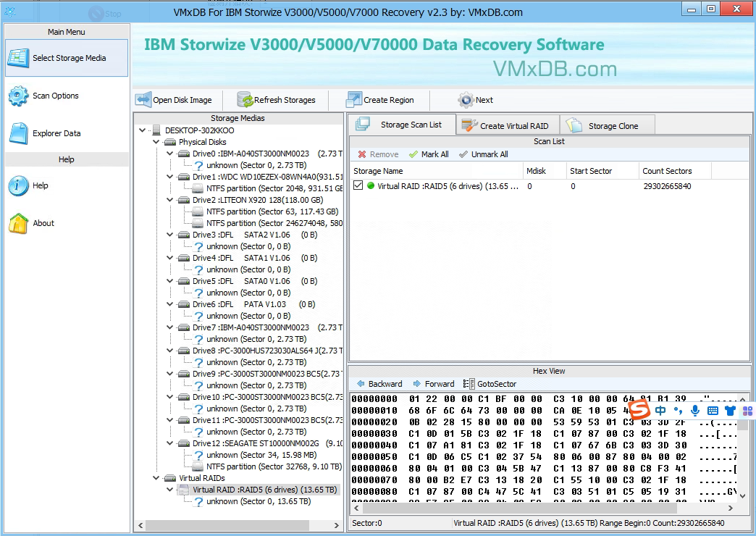
Task: Click Remove in Scan List toolbar
Action: click(x=379, y=154)
